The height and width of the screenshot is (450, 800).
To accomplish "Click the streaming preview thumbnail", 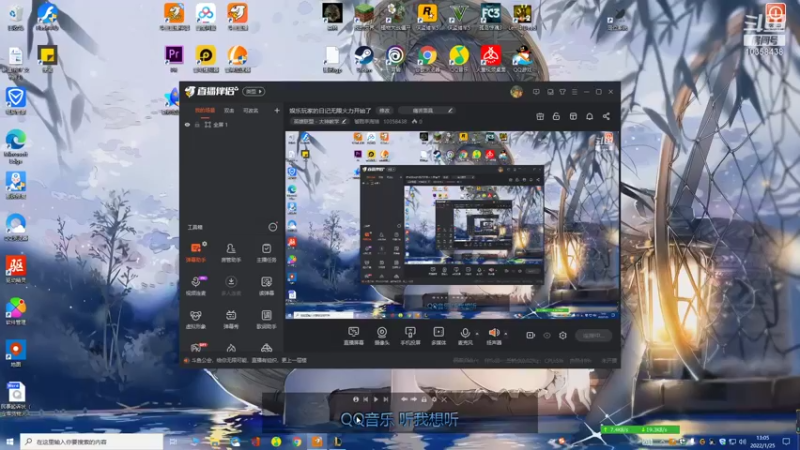I will [x=452, y=226].
